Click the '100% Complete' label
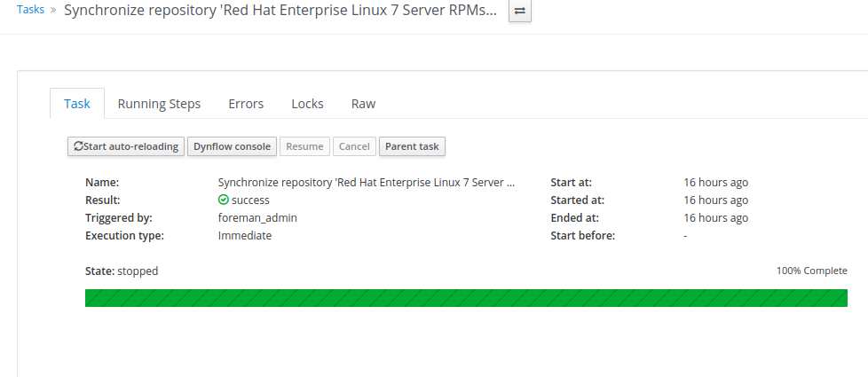 click(811, 271)
